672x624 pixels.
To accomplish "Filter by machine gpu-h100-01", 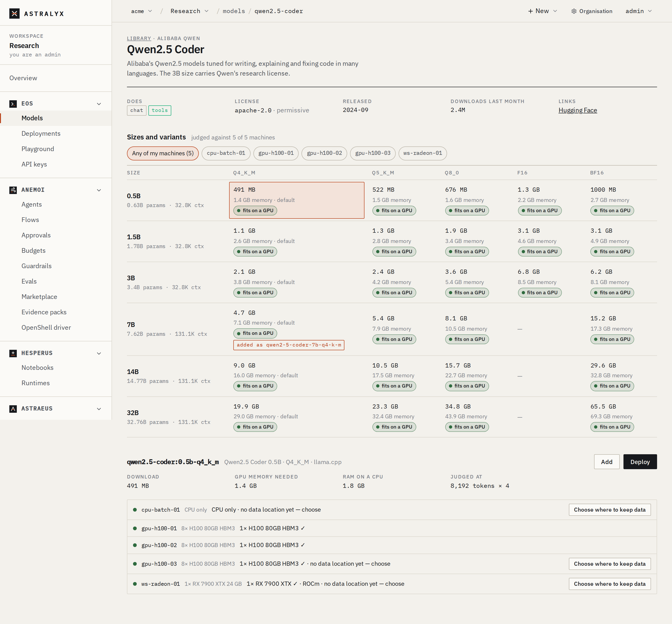I will 276,153.
